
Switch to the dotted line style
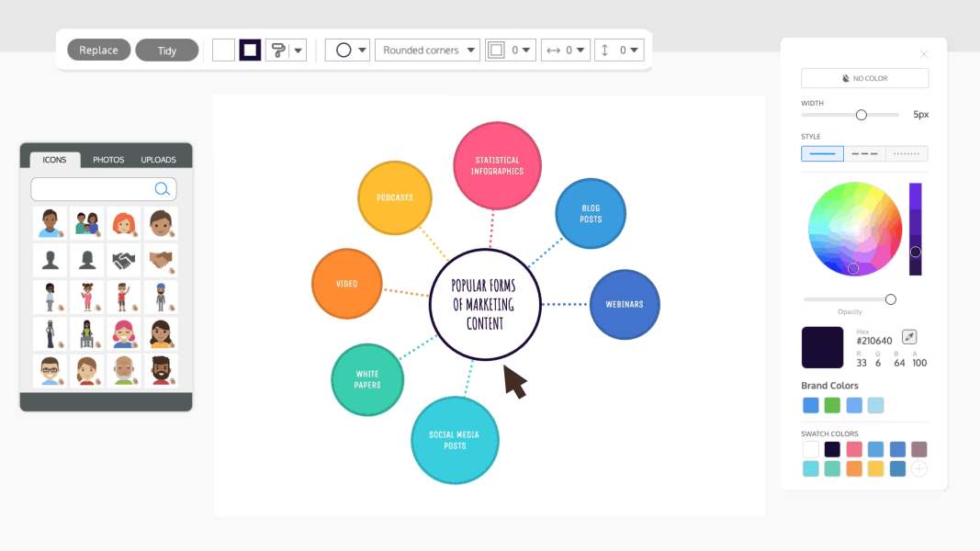coord(907,152)
